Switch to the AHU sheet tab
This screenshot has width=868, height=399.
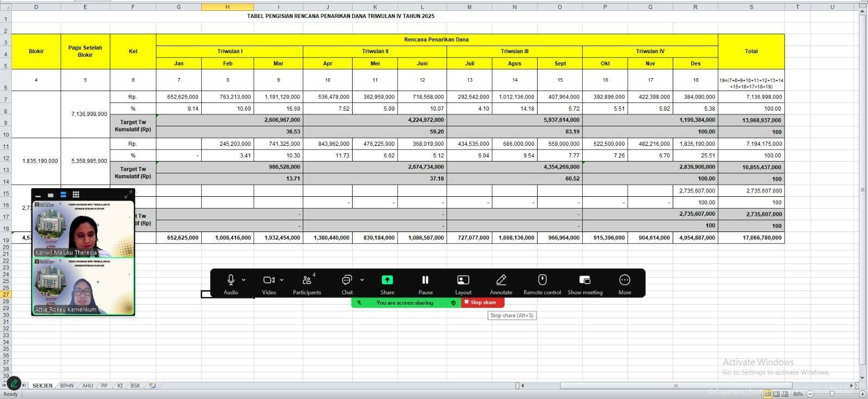tap(87, 386)
